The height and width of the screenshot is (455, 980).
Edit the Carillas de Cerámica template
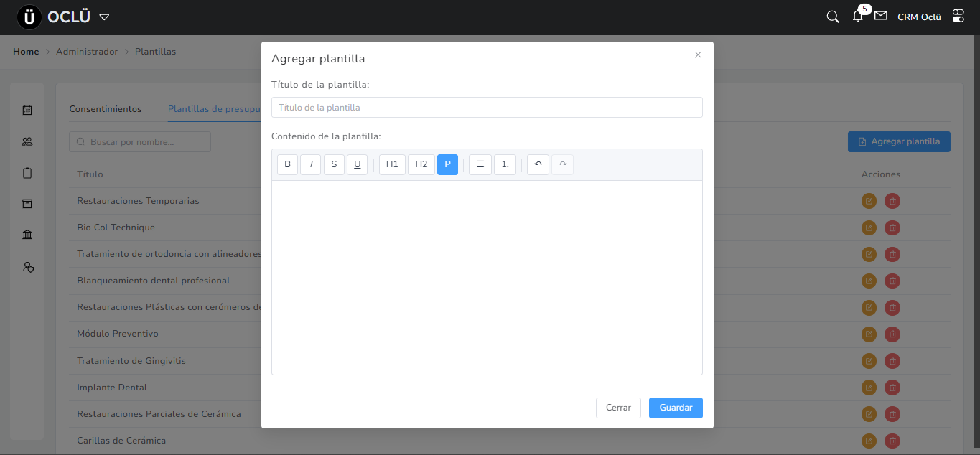pos(869,441)
